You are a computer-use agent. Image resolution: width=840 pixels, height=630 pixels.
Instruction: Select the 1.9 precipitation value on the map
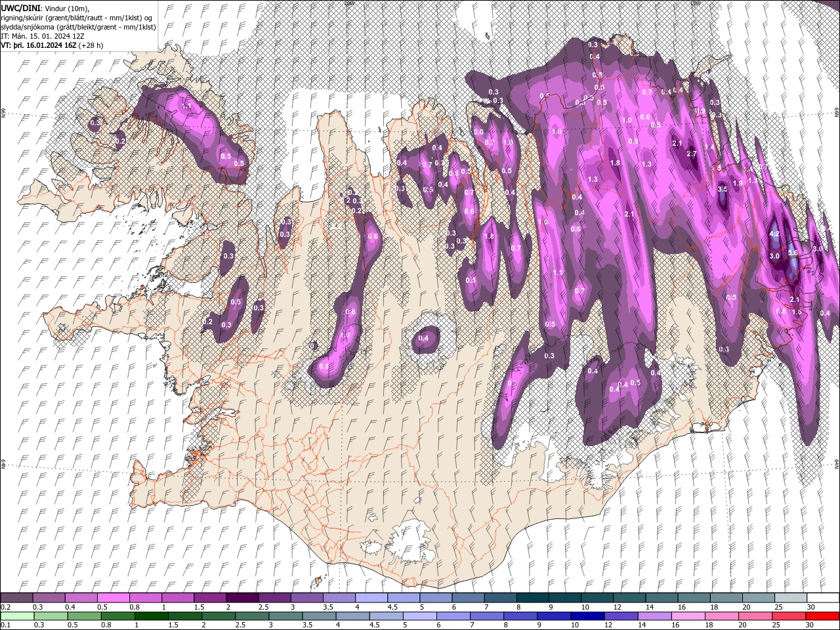click(737, 183)
